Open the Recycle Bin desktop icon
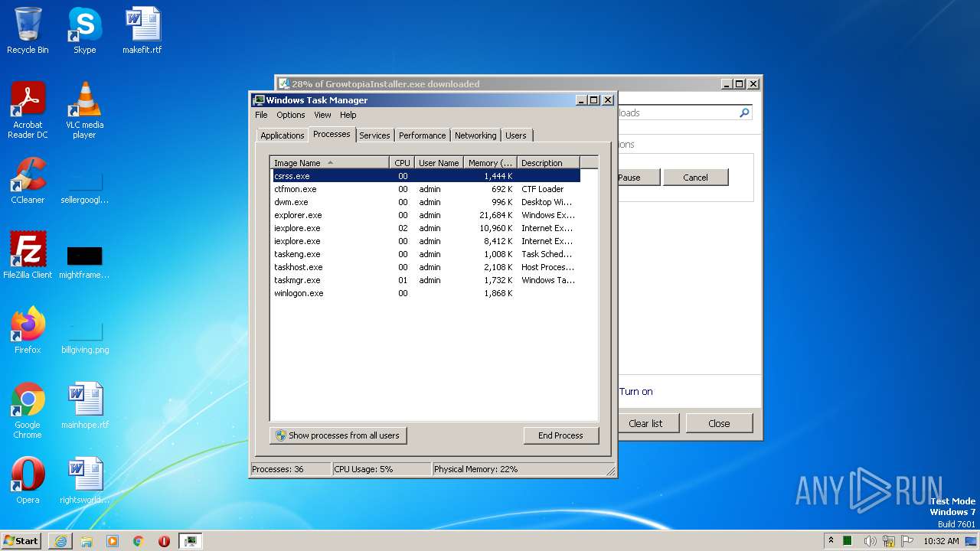This screenshot has width=980, height=551. click(x=28, y=31)
